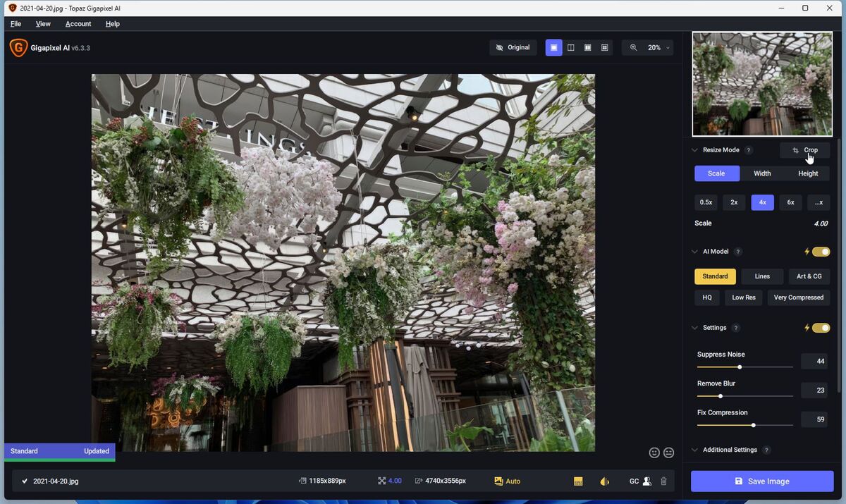Image resolution: width=846 pixels, height=504 pixels.
Task: Click the Auto model icon in file row
Action: (498, 481)
